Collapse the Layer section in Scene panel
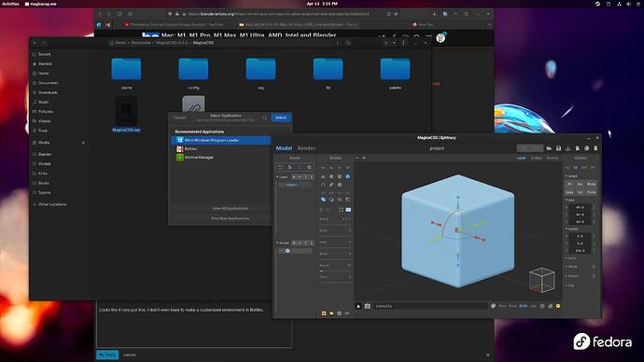This screenshot has height=362, width=644. click(x=277, y=177)
